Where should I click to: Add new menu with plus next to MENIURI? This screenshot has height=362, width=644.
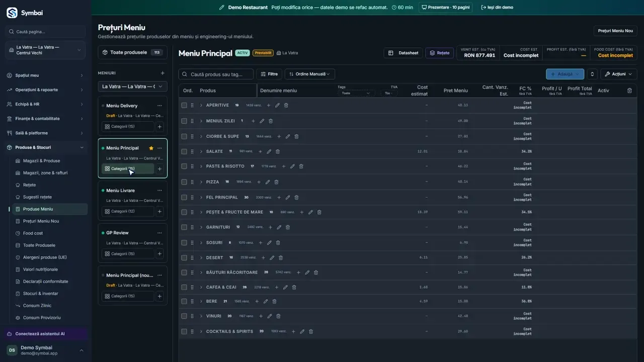(162, 73)
